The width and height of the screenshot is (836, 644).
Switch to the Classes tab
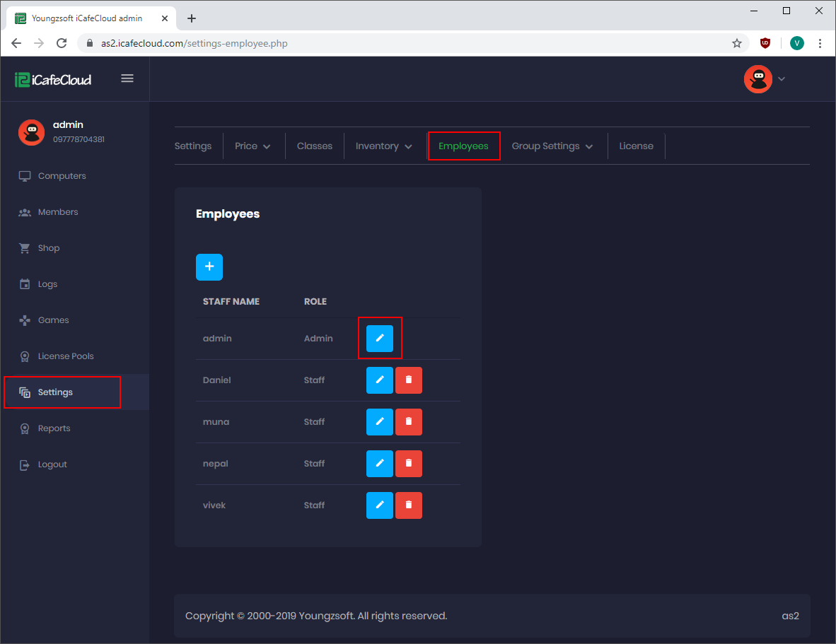click(x=315, y=146)
